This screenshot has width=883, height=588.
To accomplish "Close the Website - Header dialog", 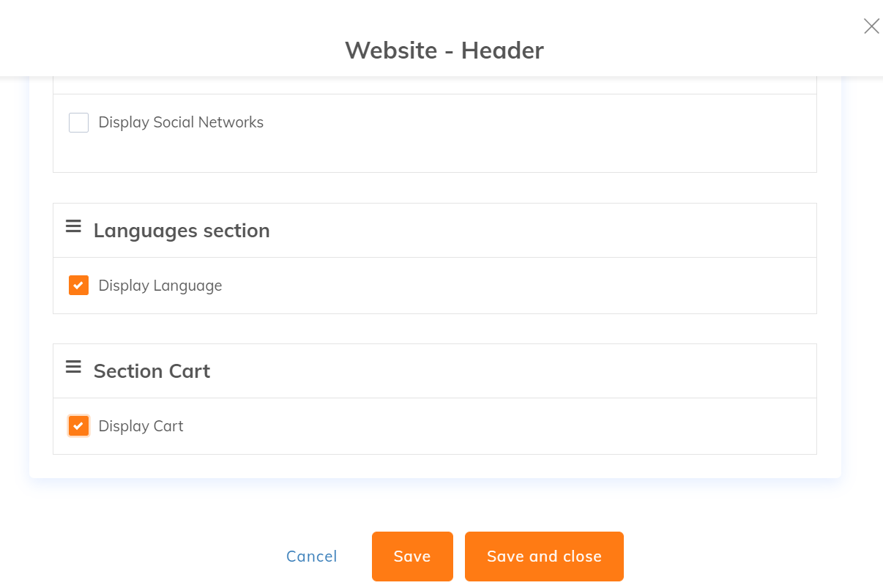I will (871, 27).
